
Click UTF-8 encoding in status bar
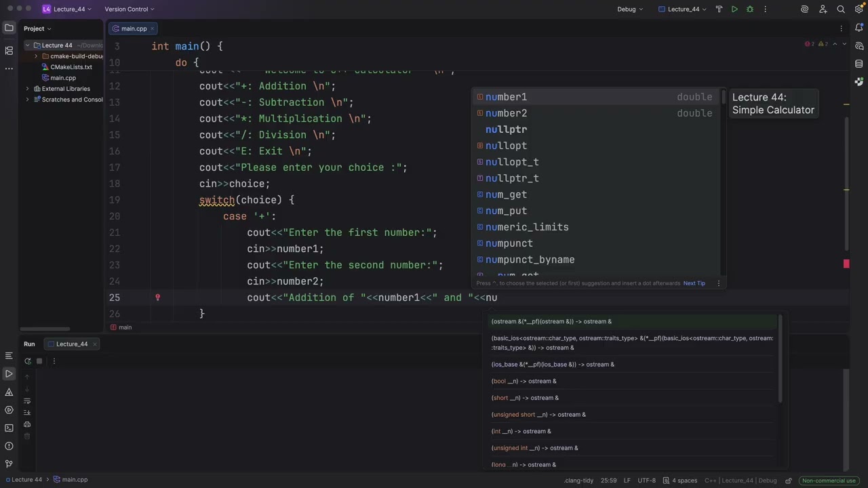647,481
